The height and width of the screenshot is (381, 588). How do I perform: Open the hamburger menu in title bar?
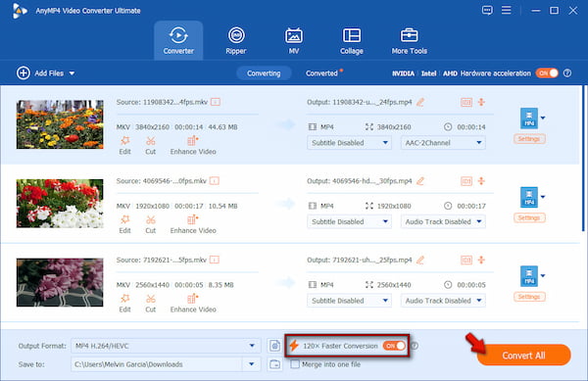click(x=507, y=10)
